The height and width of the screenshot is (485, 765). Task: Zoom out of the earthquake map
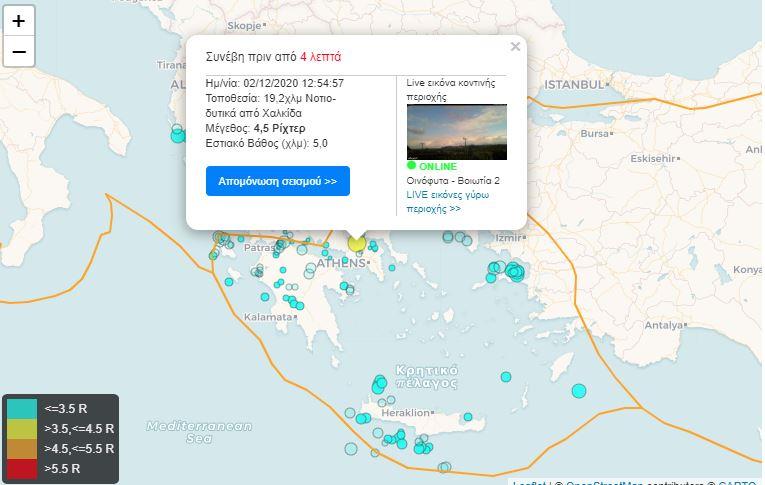[x=18, y=52]
